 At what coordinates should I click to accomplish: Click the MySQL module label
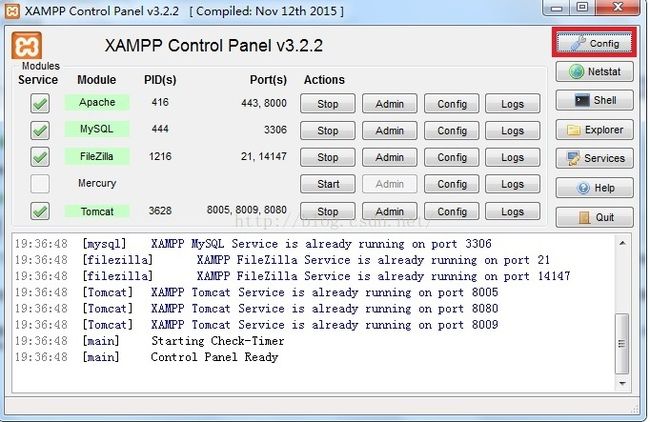point(97,129)
